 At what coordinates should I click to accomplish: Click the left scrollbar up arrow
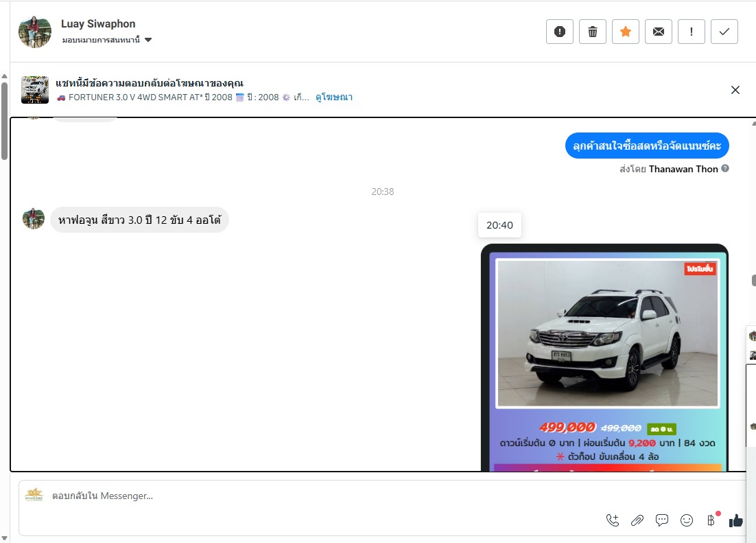[4, 76]
